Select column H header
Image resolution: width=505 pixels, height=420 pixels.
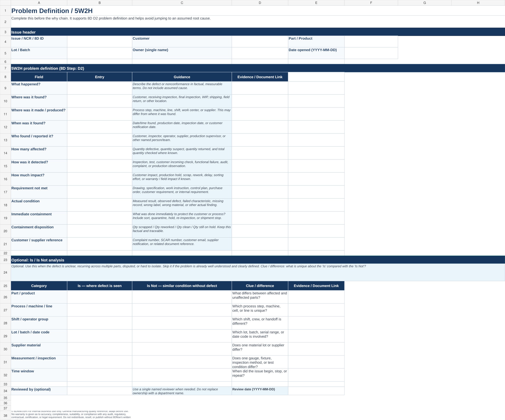(x=478, y=3)
